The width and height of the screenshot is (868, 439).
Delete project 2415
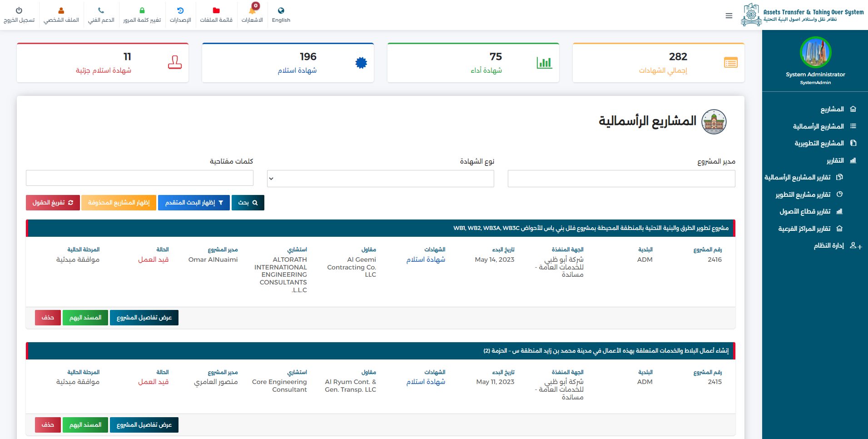pyautogui.click(x=48, y=425)
